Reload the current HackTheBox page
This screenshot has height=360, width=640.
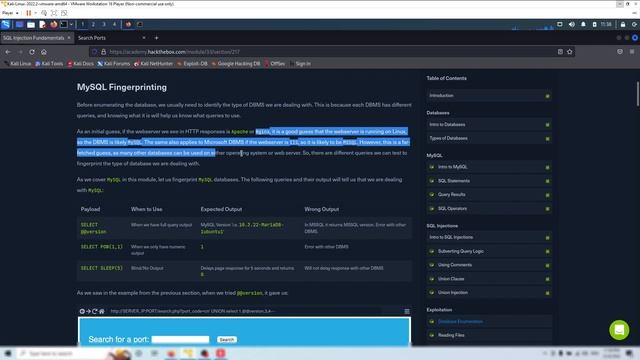[32, 52]
